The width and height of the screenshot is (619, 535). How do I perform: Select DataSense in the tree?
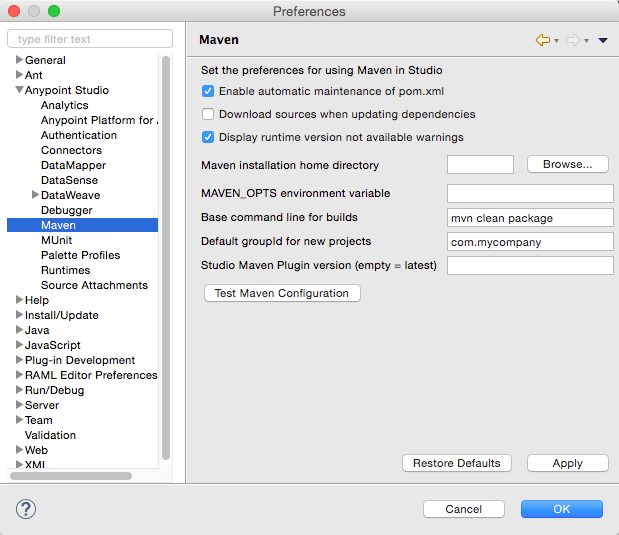(69, 180)
